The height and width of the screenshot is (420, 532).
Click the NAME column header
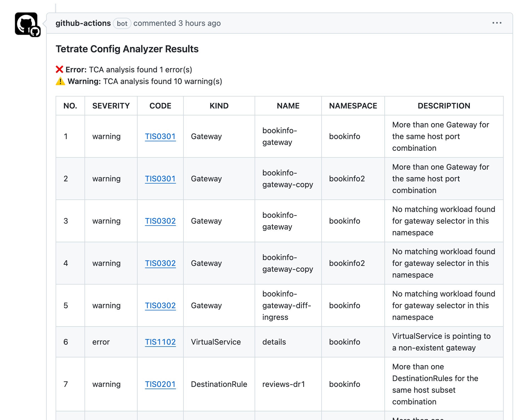(288, 106)
